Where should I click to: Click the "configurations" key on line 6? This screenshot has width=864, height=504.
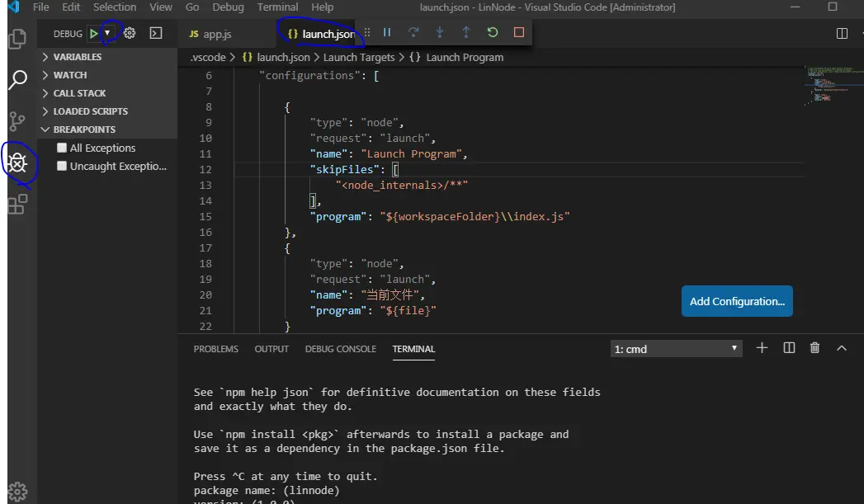point(310,75)
